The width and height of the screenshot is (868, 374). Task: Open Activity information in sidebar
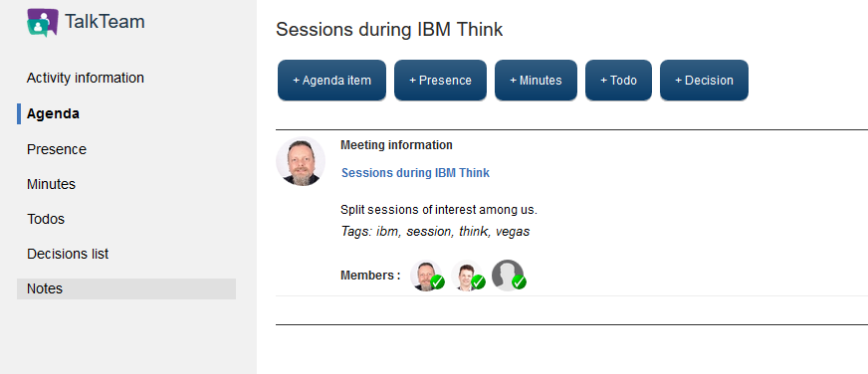(x=86, y=78)
